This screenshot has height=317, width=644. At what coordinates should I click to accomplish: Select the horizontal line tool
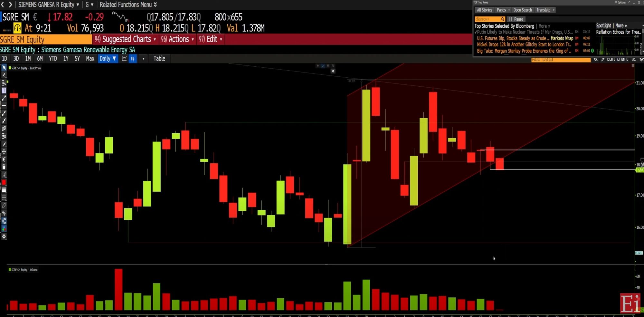click(4, 106)
